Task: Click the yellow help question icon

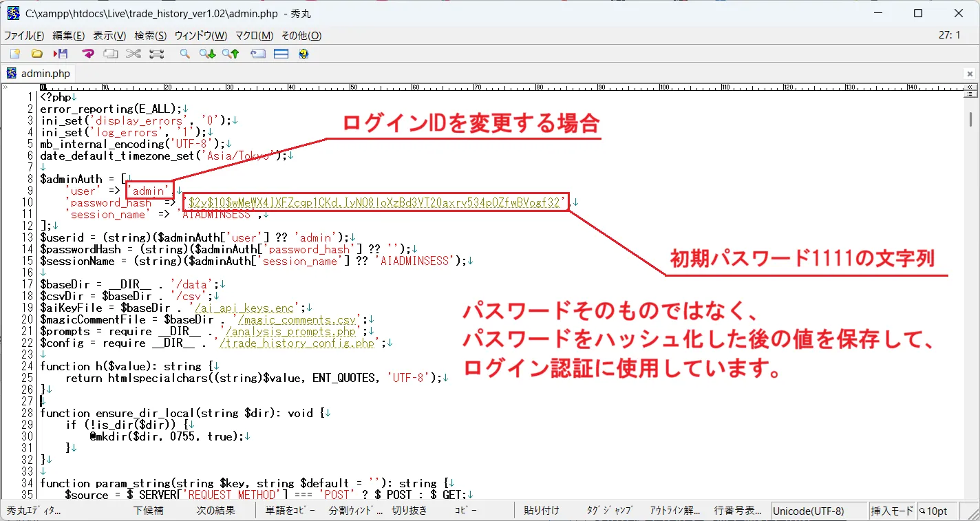Action: (x=303, y=54)
